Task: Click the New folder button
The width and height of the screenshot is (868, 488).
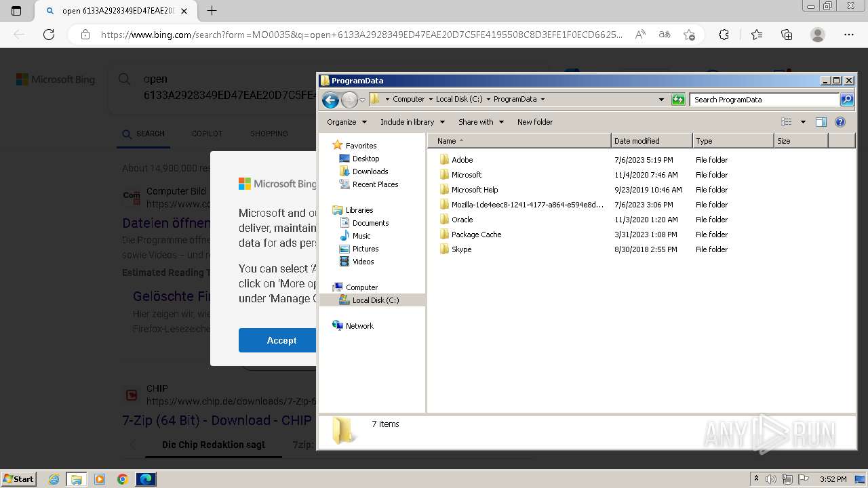Action: pyautogui.click(x=535, y=122)
